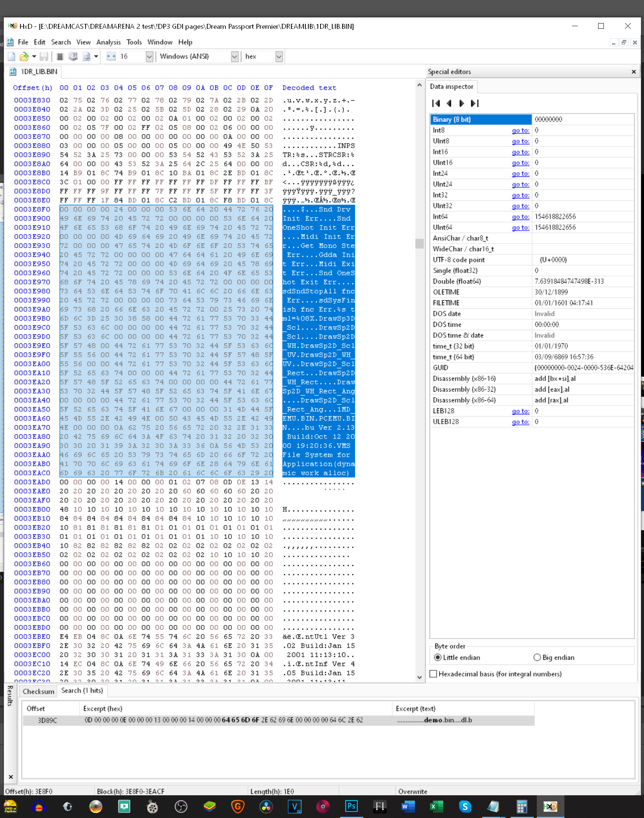Go to previous byte in Data inspector

click(449, 103)
